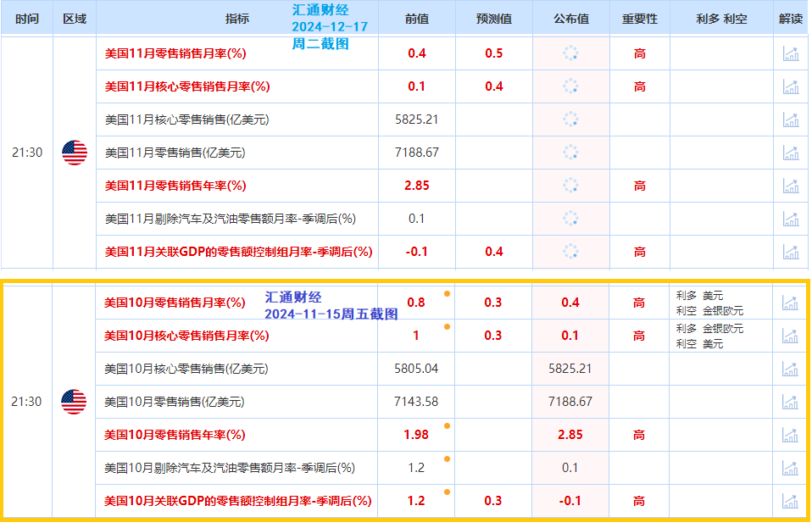
Task: Open chart icon for 美国11月核心零售销售月率 row
Action: [790, 86]
